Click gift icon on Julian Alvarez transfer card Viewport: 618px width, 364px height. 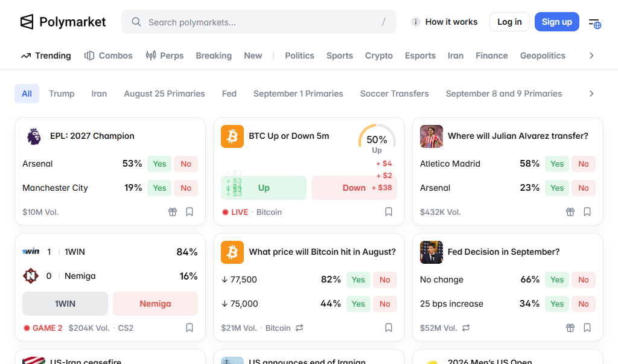(570, 212)
